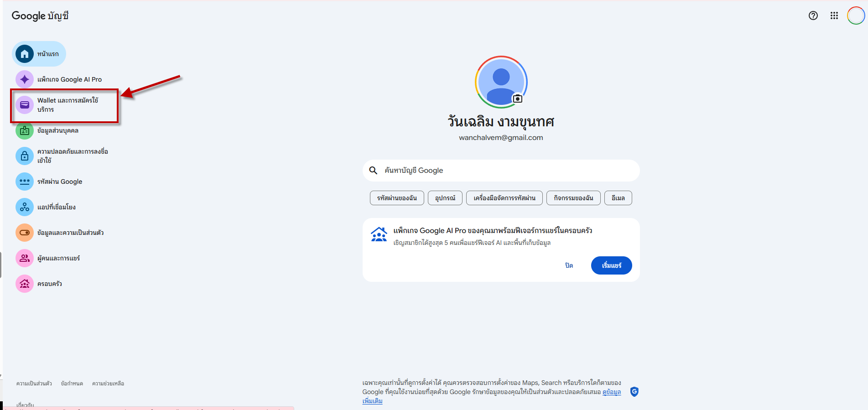Focus the ค้นหาบัญชี Google search field
This screenshot has width=868, height=410.
click(501, 171)
